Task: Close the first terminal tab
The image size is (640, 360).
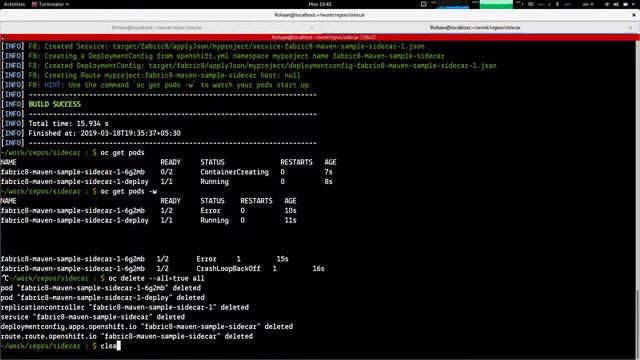Action: point(312,27)
